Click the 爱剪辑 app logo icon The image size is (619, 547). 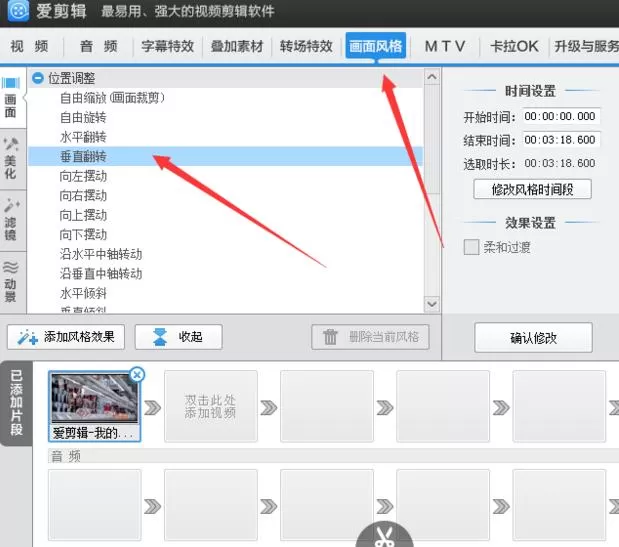pyautogui.click(x=18, y=10)
